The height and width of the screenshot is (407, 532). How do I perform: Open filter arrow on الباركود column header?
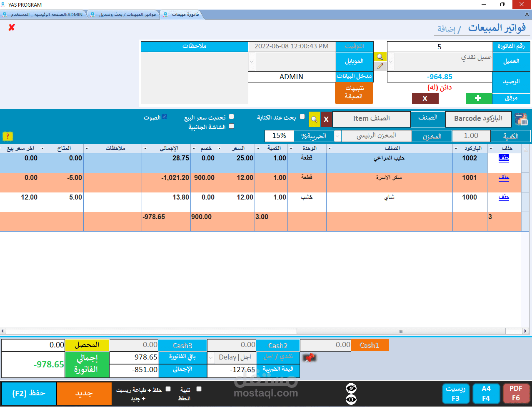click(455, 148)
